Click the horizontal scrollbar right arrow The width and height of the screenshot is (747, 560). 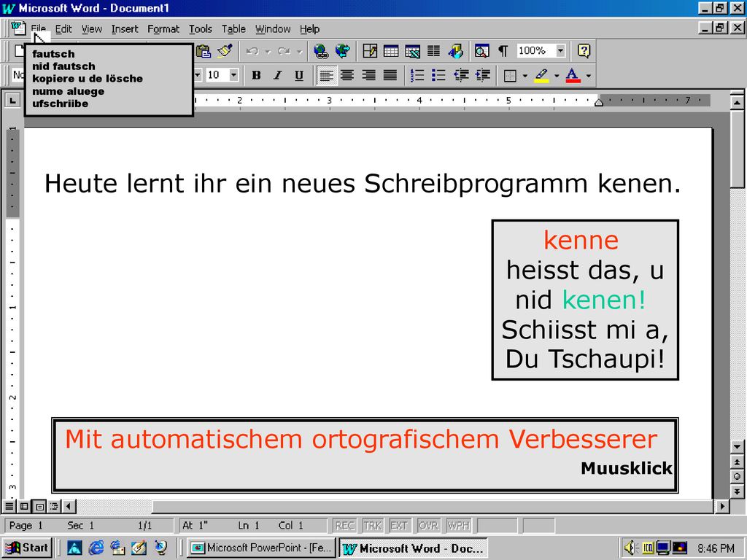(x=723, y=506)
